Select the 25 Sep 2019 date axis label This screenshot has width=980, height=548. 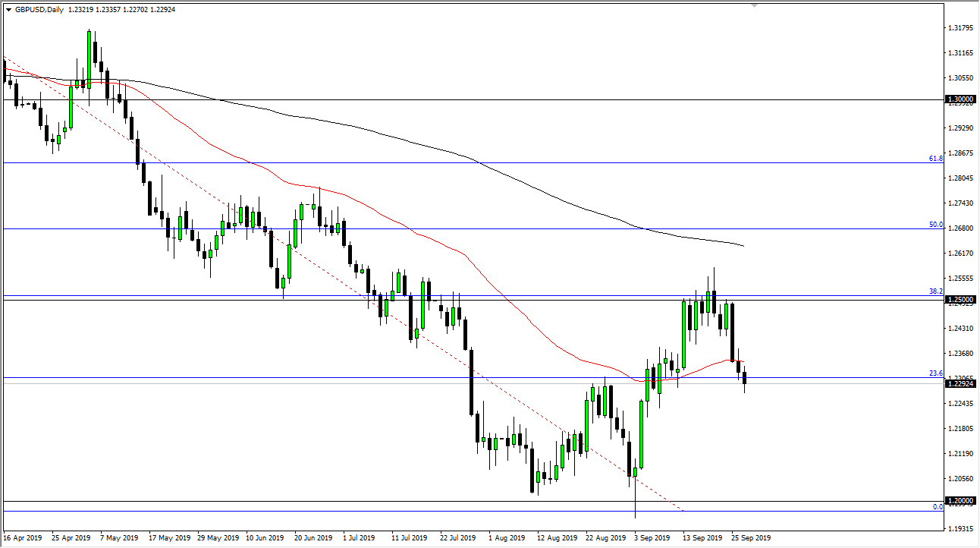[750, 537]
